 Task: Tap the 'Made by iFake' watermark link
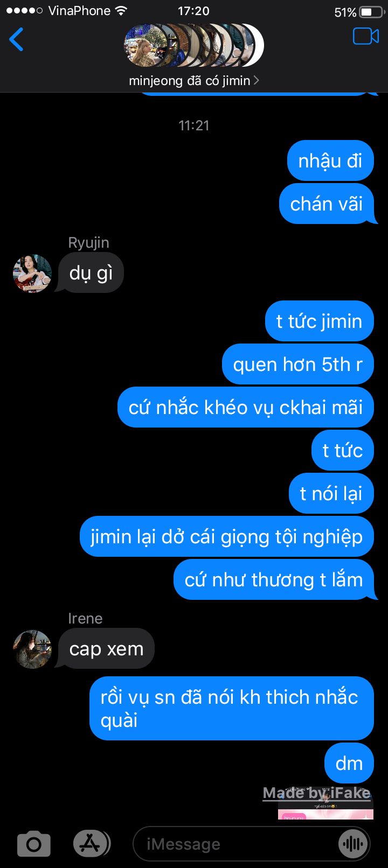[x=317, y=793]
